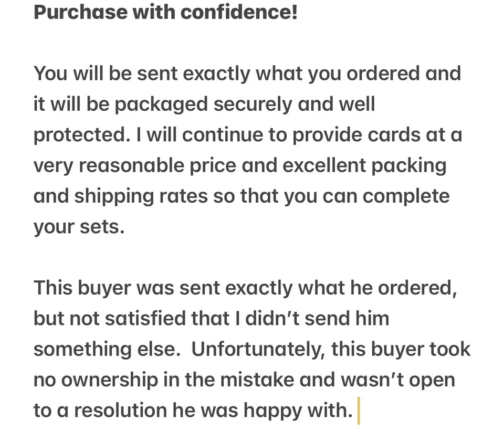This screenshot has height=430, width=504.
Task: Click on the word 'complete'
Action: (406, 197)
